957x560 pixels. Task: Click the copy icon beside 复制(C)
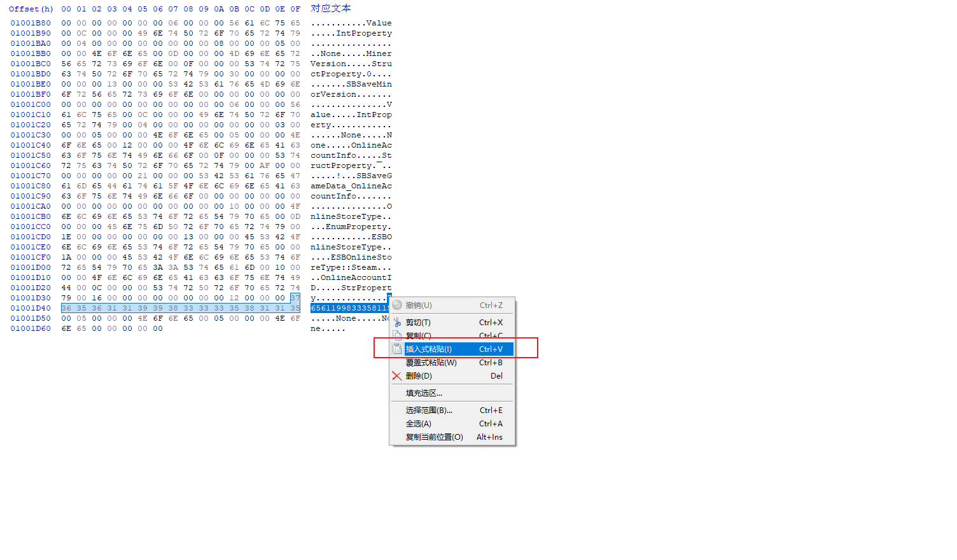(x=397, y=335)
